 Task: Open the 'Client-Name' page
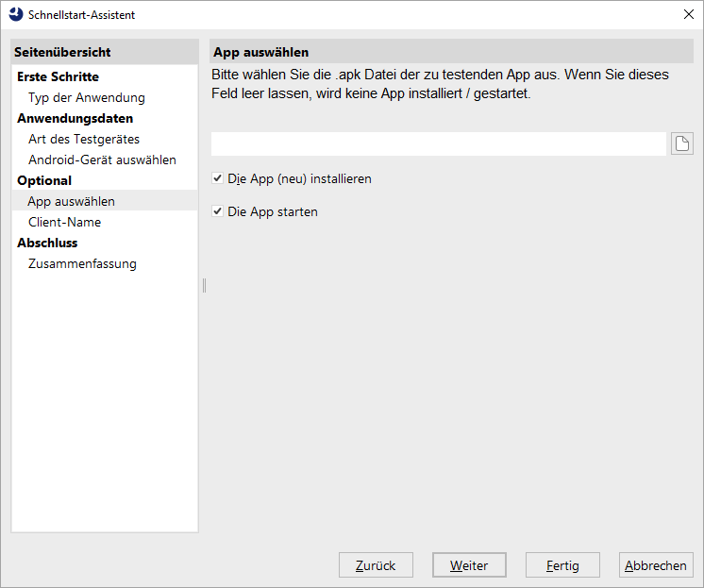pos(64,222)
